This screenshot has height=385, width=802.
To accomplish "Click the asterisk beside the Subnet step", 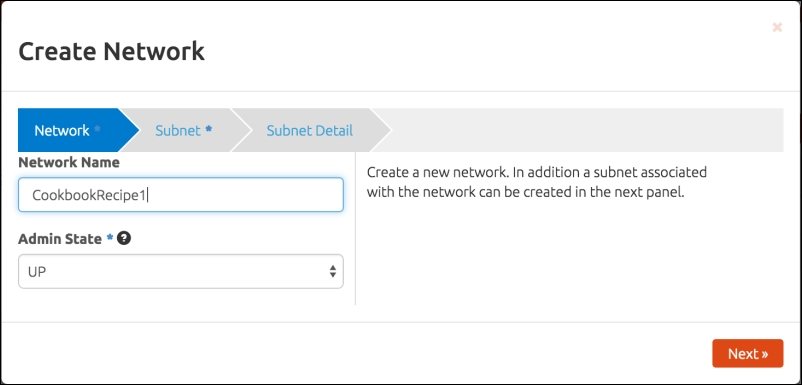I will pos(209,129).
